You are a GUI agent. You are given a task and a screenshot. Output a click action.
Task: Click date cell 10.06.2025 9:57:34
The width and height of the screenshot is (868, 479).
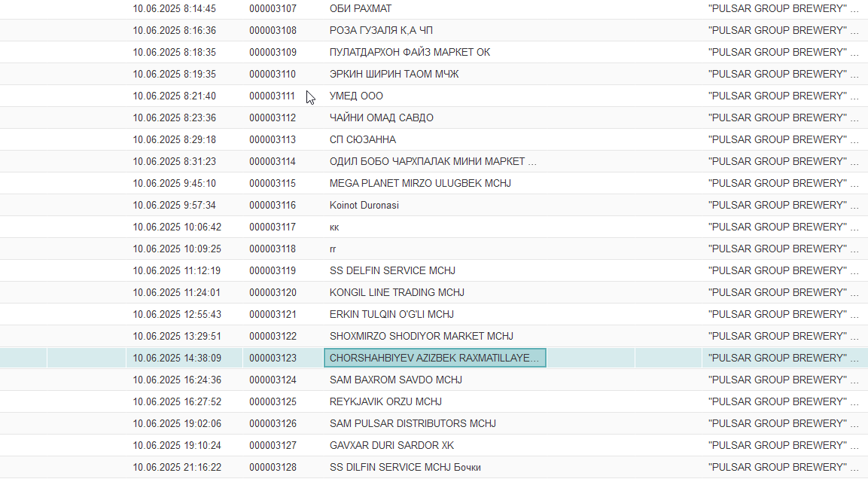pos(175,206)
